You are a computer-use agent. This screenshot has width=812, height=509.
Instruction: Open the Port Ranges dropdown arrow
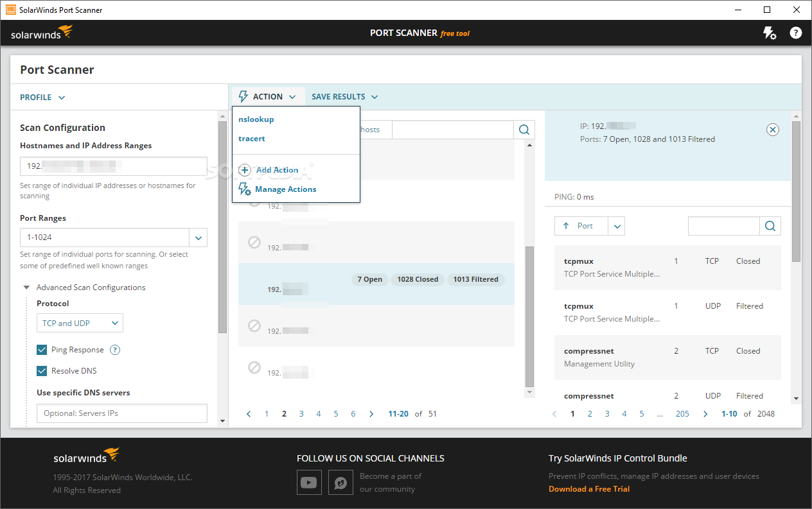(x=198, y=237)
